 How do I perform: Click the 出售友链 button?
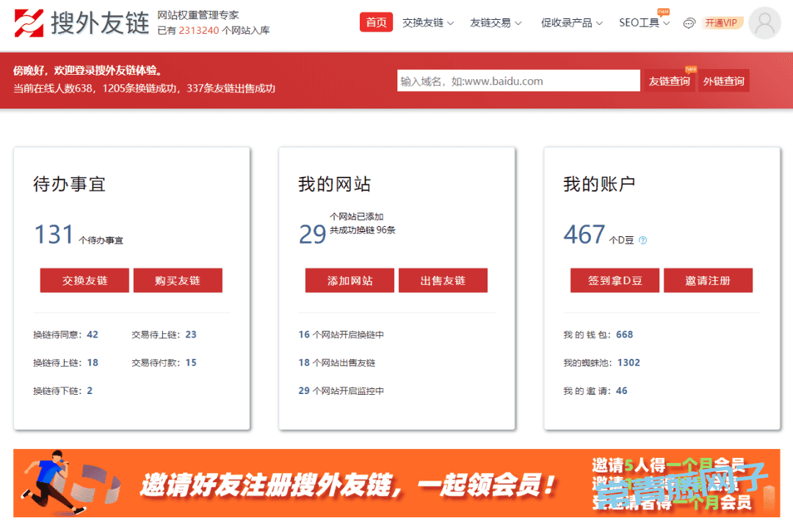point(443,280)
